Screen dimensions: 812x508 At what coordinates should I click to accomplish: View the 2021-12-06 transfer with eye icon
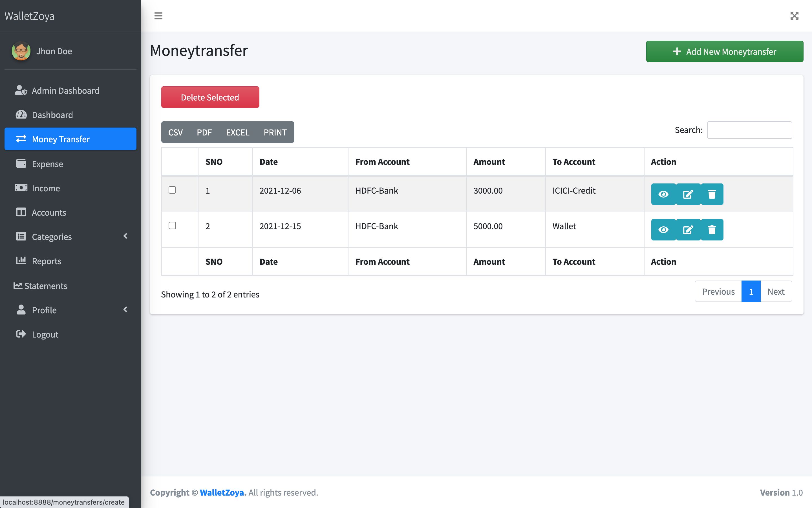[663, 194]
